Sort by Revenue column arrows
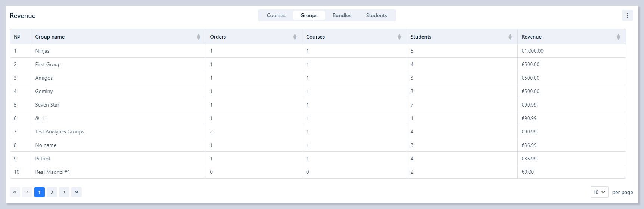This screenshot has width=644, height=209. [618, 37]
